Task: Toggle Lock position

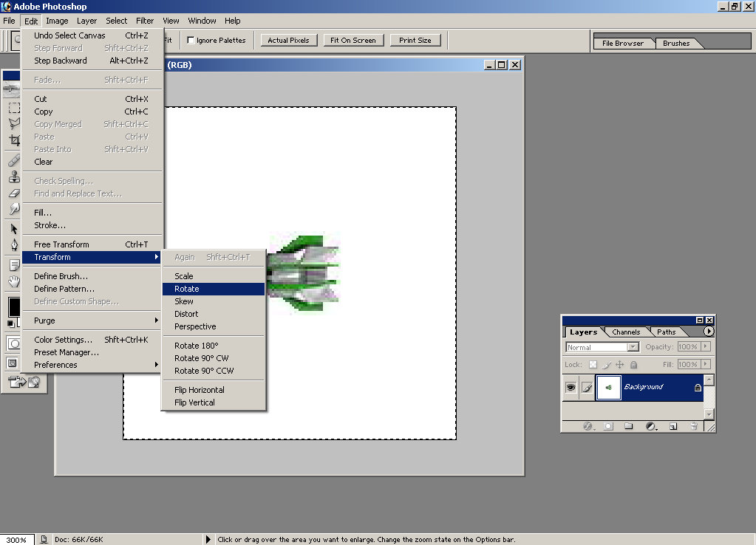Action: click(x=620, y=365)
